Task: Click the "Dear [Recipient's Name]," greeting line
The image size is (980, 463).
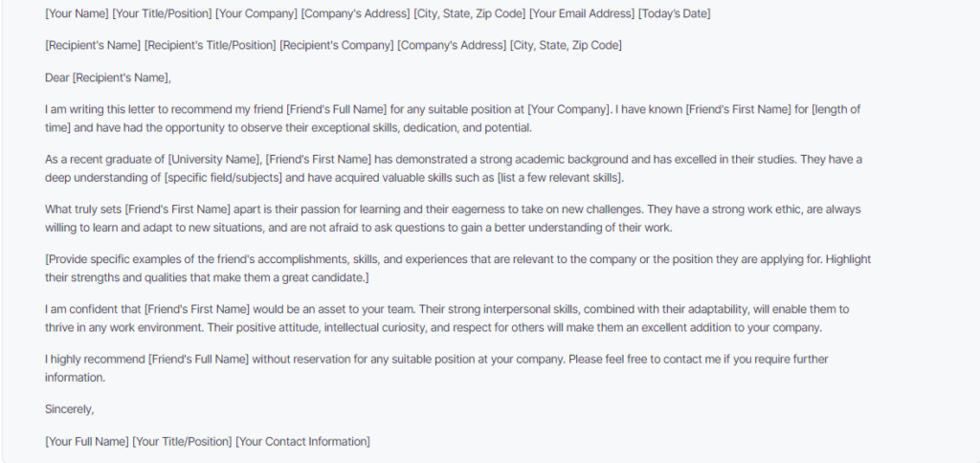Action: pyautogui.click(x=108, y=78)
